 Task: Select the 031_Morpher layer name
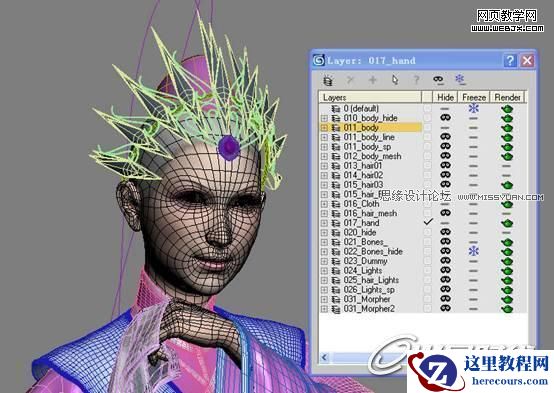(x=367, y=299)
